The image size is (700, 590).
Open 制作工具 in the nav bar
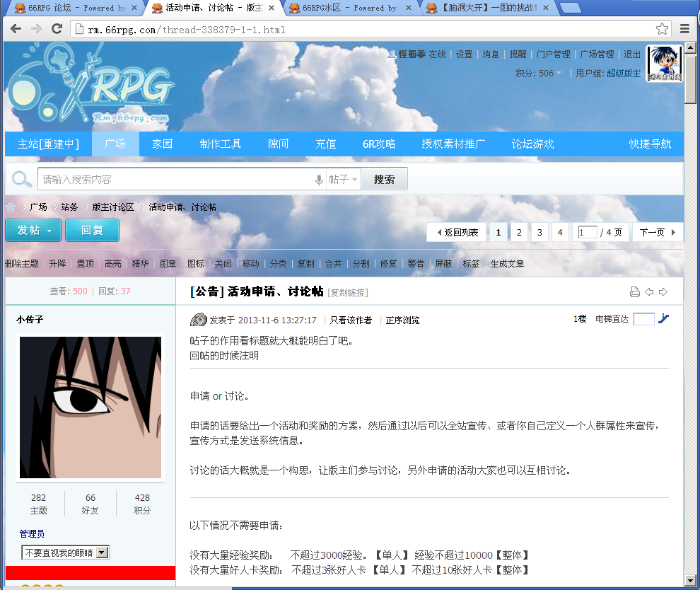pos(221,144)
